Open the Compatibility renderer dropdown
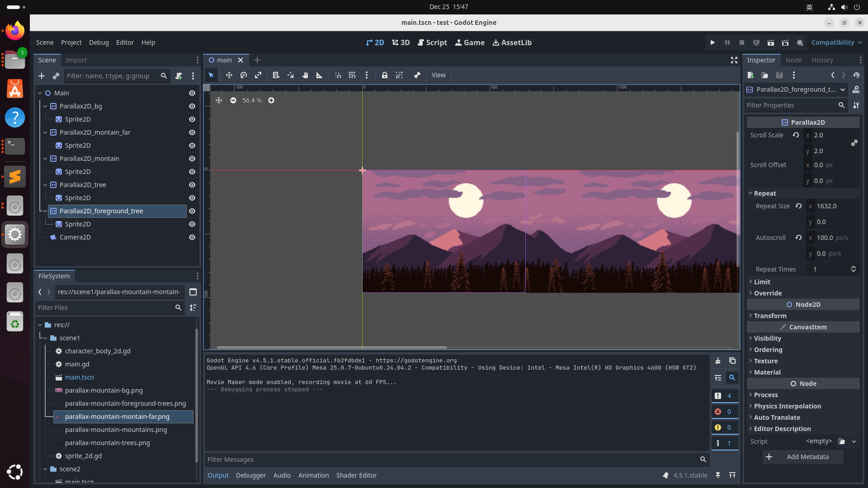The width and height of the screenshot is (868, 488). [836, 42]
